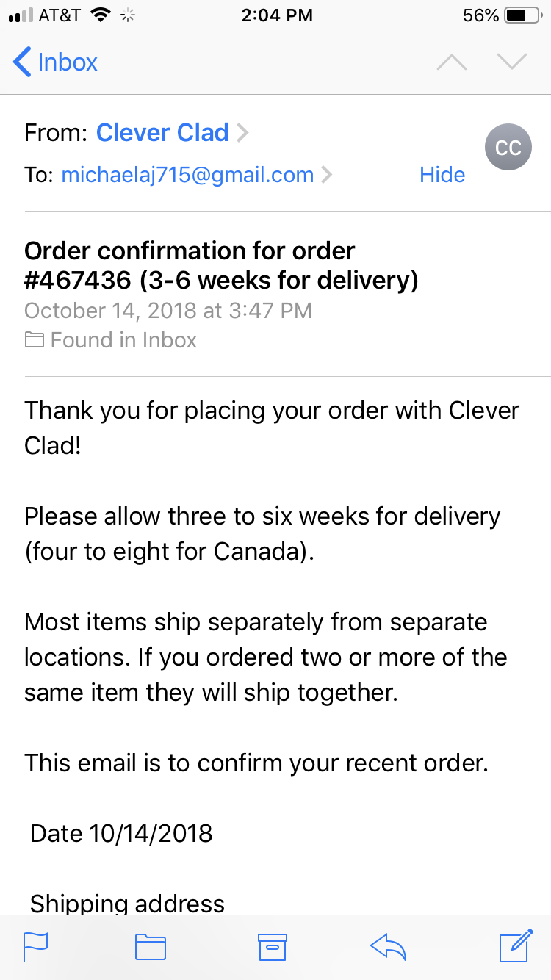Viewport: 551px width, 980px height.
Task: Open the michaelaj715@gmail.com recipient
Action: click(187, 175)
